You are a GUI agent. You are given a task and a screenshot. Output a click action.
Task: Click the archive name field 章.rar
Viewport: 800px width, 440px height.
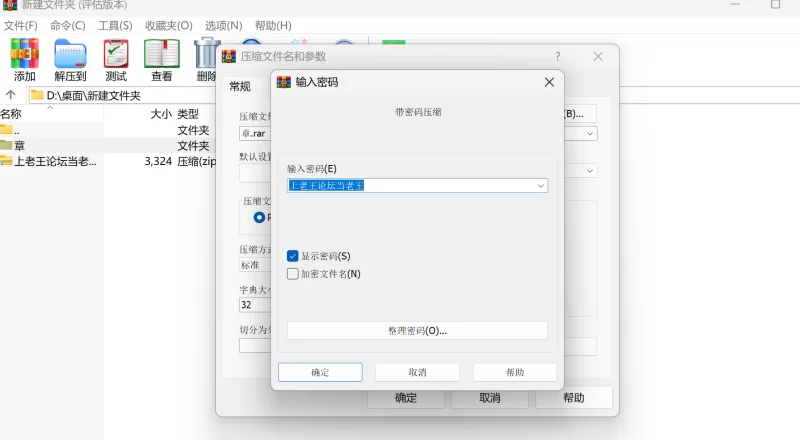pos(255,134)
